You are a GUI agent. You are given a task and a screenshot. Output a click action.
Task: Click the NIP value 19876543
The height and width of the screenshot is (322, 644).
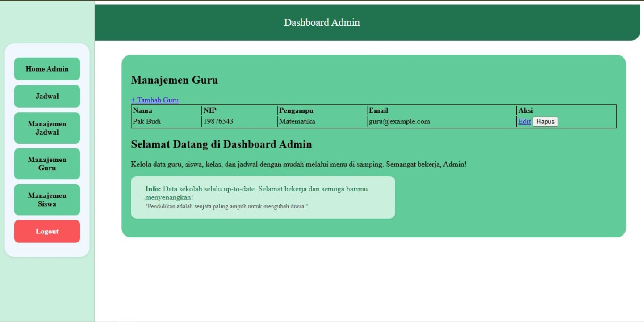pyautogui.click(x=218, y=121)
